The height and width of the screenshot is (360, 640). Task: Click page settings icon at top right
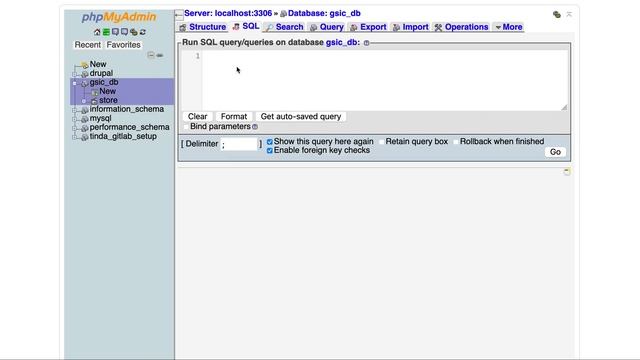(x=557, y=14)
